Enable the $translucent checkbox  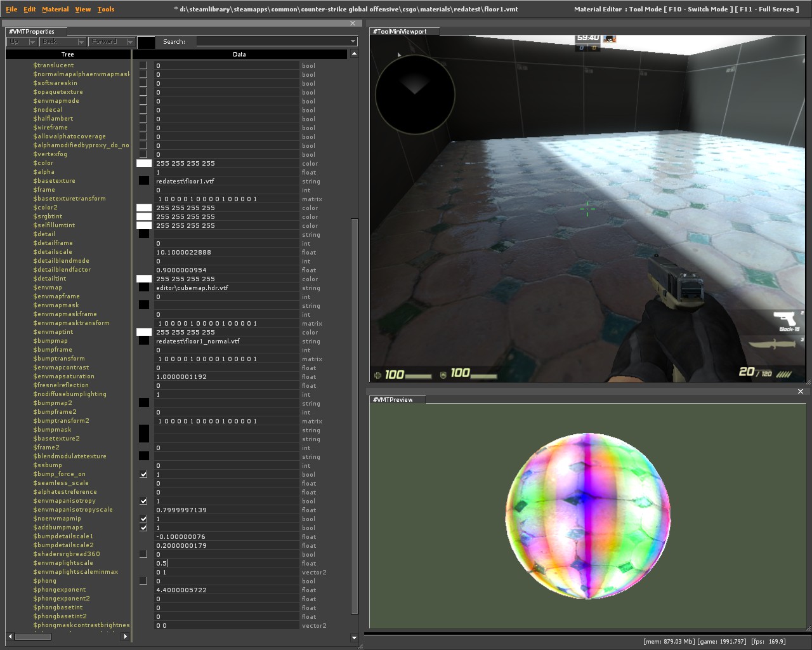tap(143, 65)
